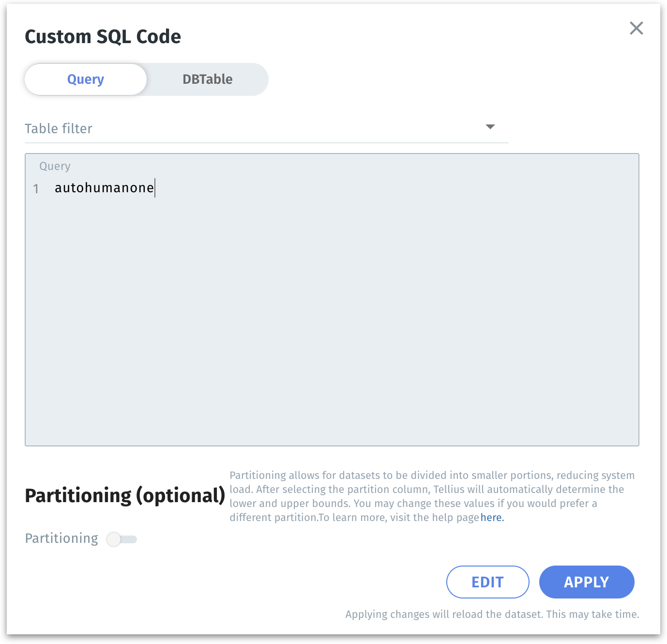Enable the Partitioning switch

pos(121,539)
